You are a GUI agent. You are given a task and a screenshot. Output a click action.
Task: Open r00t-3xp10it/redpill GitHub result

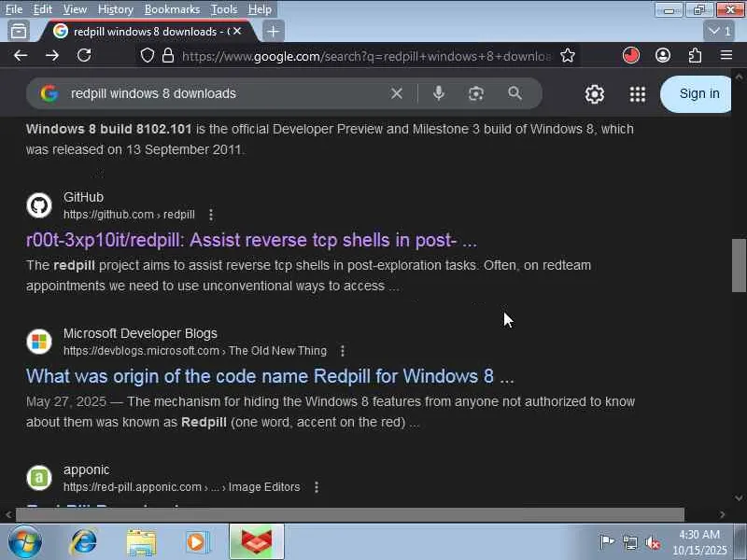click(251, 241)
